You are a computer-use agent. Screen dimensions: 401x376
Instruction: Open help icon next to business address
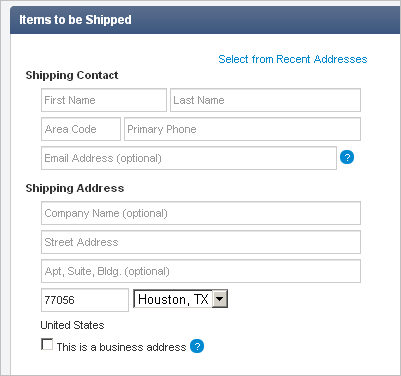click(197, 346)
